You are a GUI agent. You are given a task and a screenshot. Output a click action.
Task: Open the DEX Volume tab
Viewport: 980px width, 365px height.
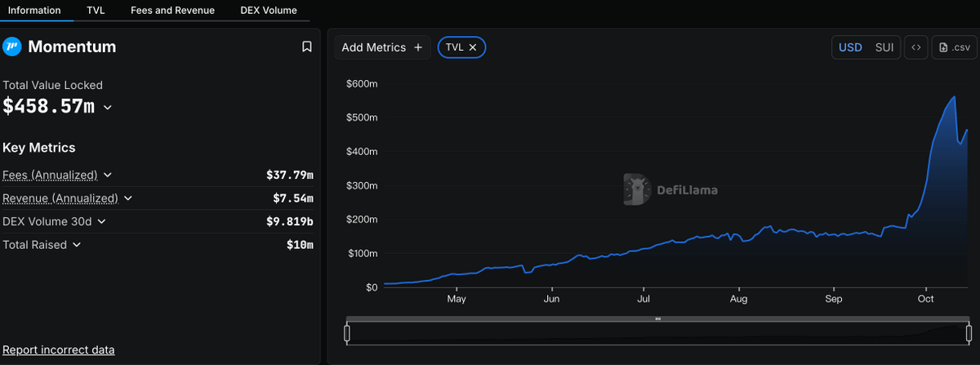pyautogui.click(x=269, y=11)
